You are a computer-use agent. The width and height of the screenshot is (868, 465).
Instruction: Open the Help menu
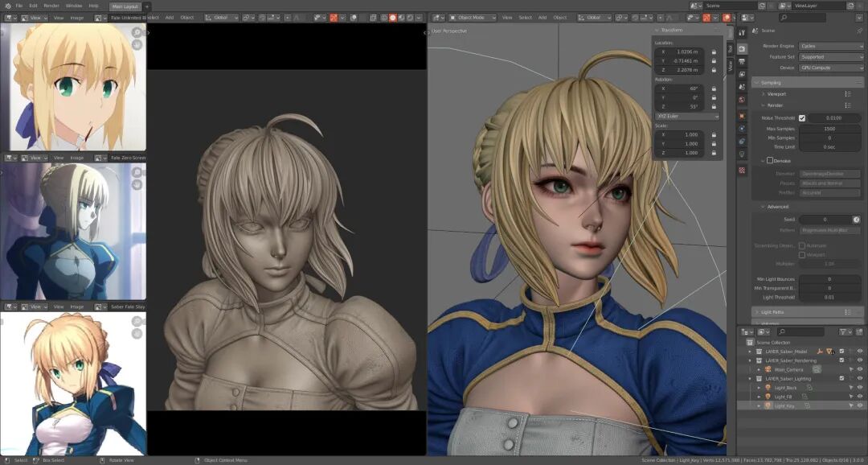[x=93, y=6]
